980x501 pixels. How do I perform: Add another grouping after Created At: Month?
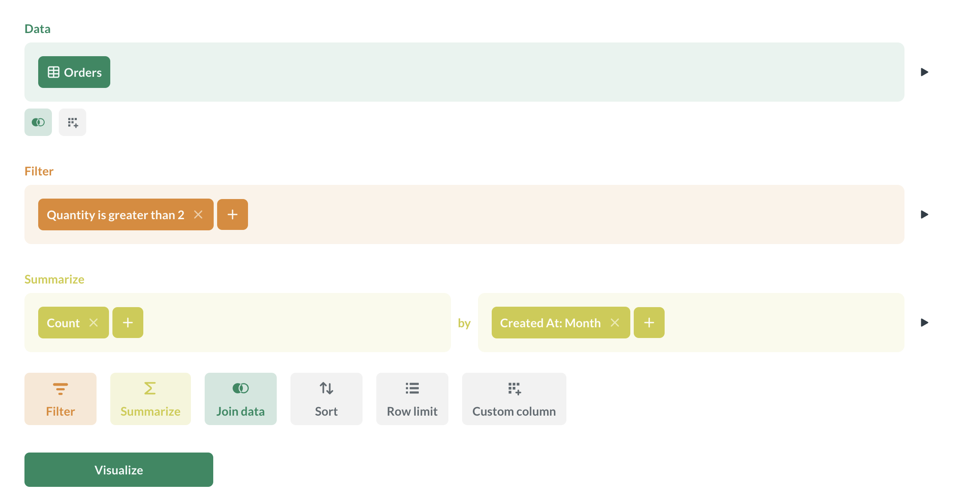(649, 323)
